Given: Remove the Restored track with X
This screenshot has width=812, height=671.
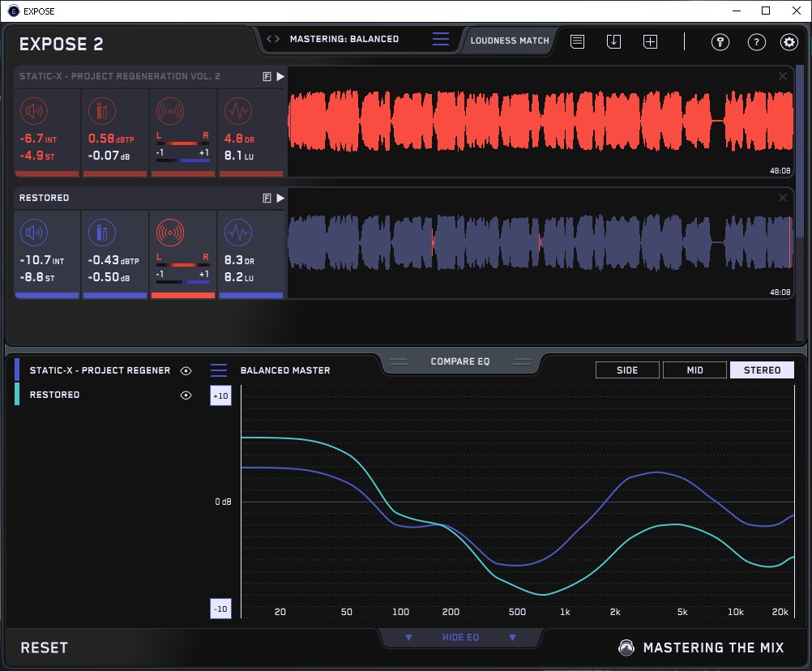Looking at the screenshot, I should pyautogui.click(x=783, y=198).
